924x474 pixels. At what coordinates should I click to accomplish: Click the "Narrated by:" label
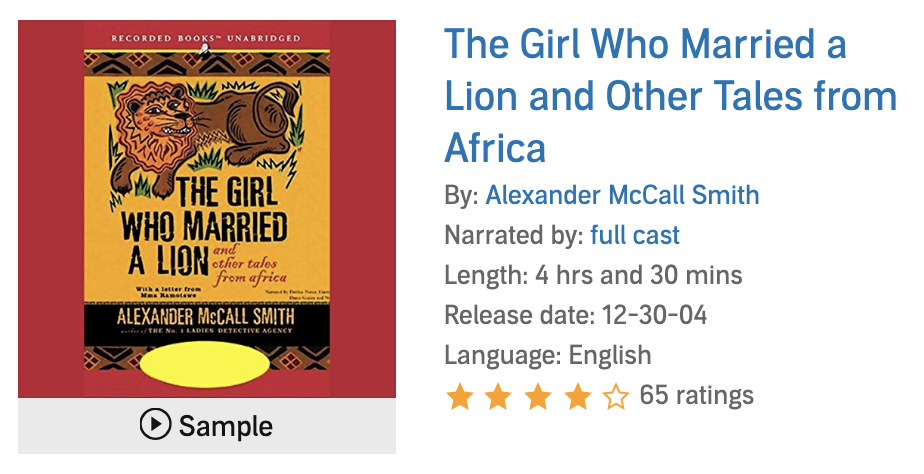tap(513, 236)
